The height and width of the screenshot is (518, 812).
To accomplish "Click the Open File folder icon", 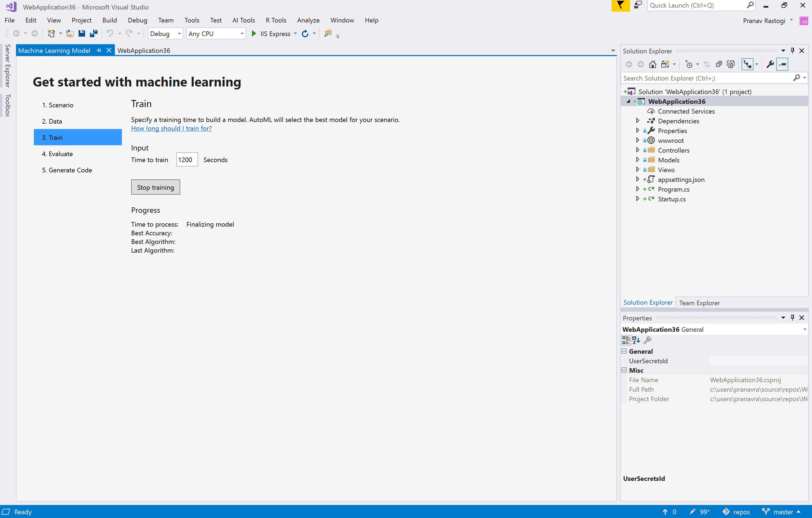I will [70, 33].
